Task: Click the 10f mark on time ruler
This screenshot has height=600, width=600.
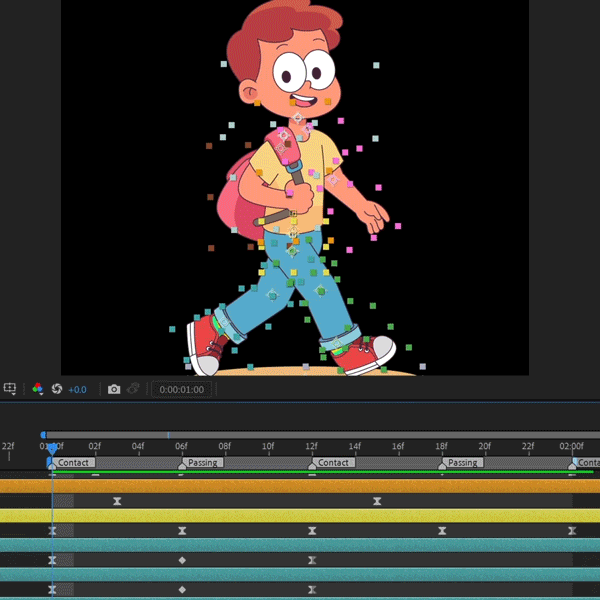Action: click(268, 446)
